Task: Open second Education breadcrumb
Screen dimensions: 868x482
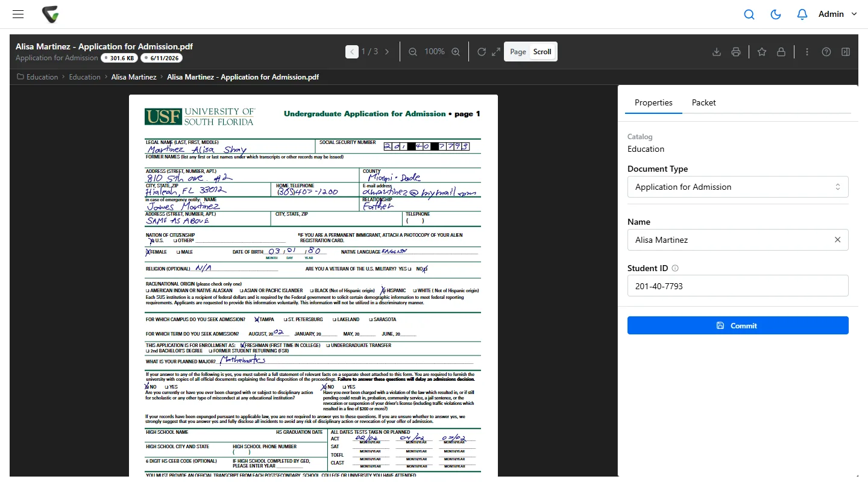Action: 84,77
